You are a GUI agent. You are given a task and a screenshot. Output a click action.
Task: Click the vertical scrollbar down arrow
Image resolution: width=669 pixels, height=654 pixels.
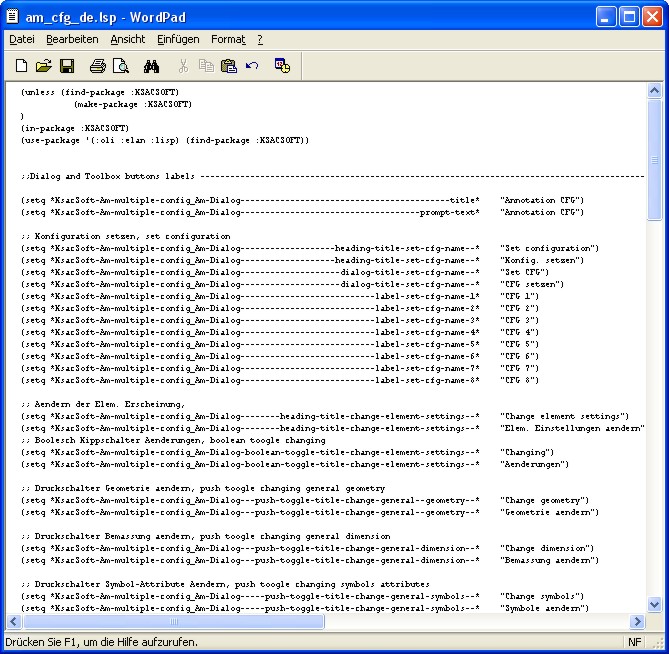tap(654, 604)
